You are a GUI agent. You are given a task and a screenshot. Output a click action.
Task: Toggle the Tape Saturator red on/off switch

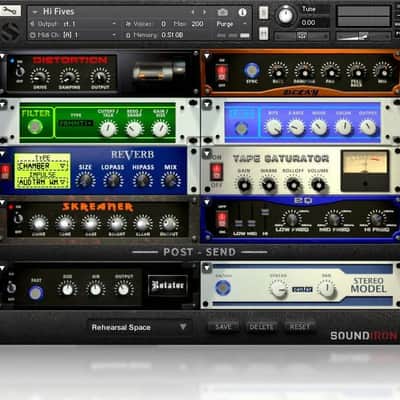tap(216, 171)
